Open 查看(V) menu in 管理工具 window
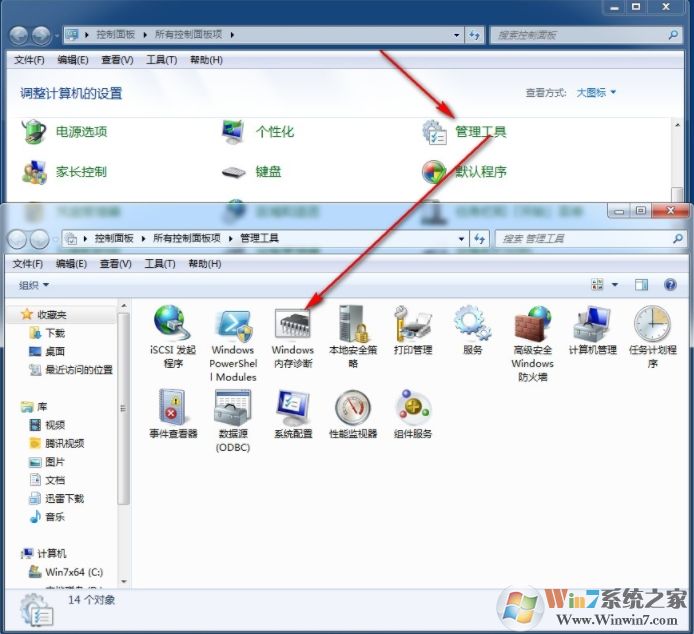 (x=115, y=264)
